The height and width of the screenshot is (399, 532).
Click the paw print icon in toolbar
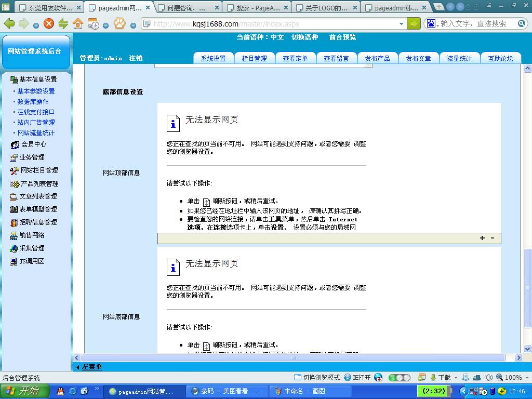(119, 23)
